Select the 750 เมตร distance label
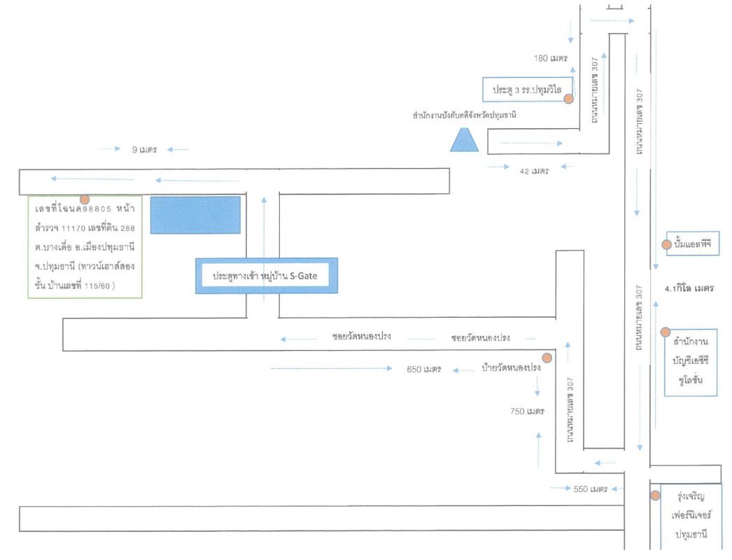The height and width of the screenshot is (560, 732). (x=528, y=412)
